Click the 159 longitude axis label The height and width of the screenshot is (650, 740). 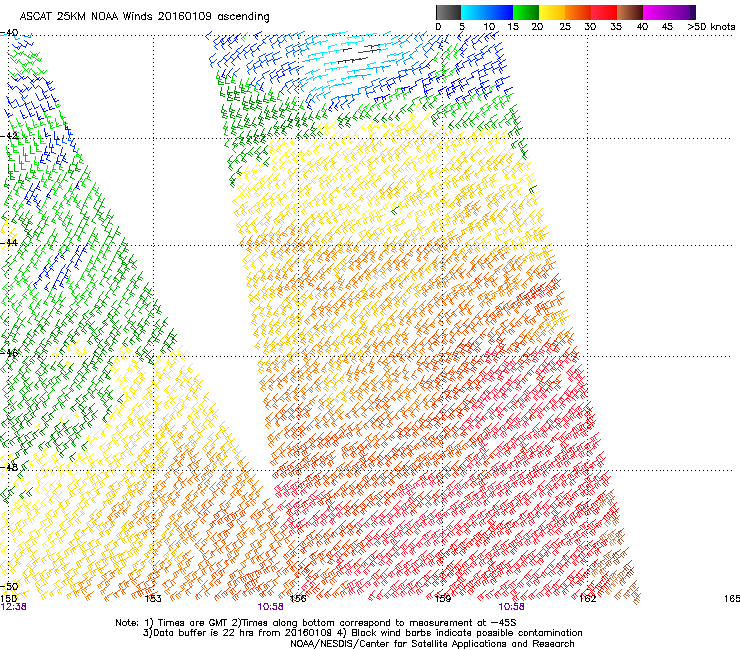pos(443,599)
